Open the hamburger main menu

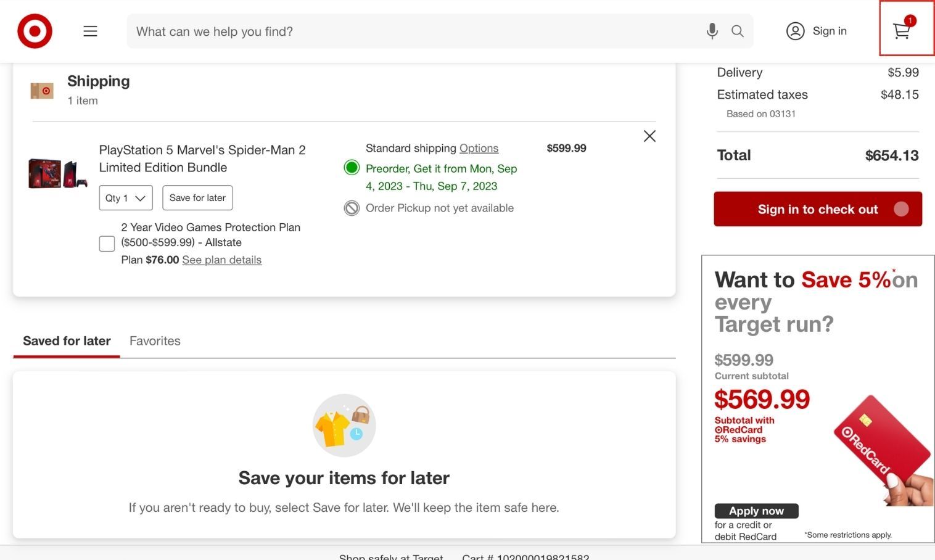point(90,31)
